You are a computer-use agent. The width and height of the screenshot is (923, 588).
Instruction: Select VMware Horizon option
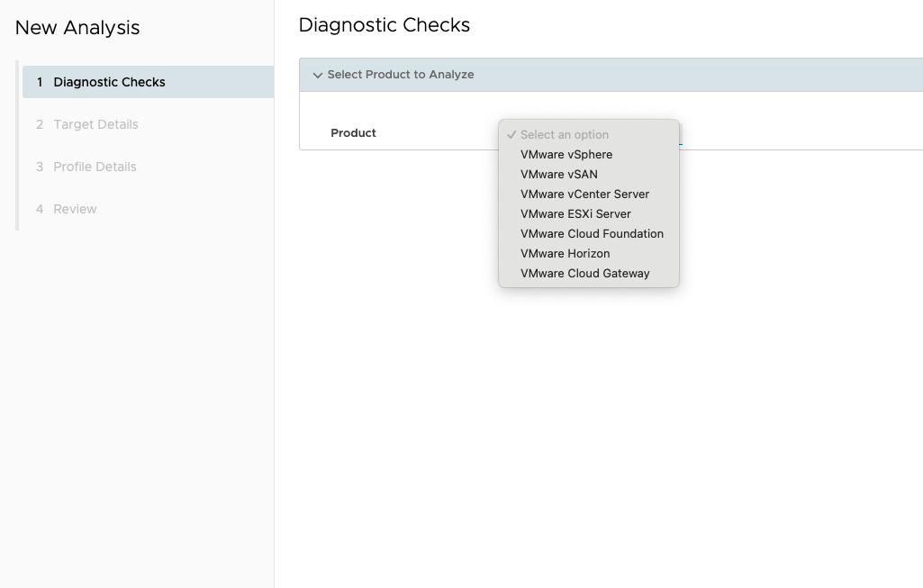pos(589,254)
